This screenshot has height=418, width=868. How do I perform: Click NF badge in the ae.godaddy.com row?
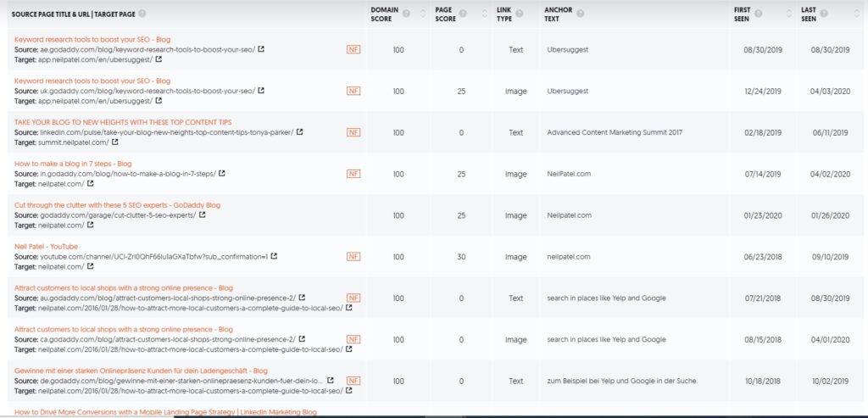(353, 49)
